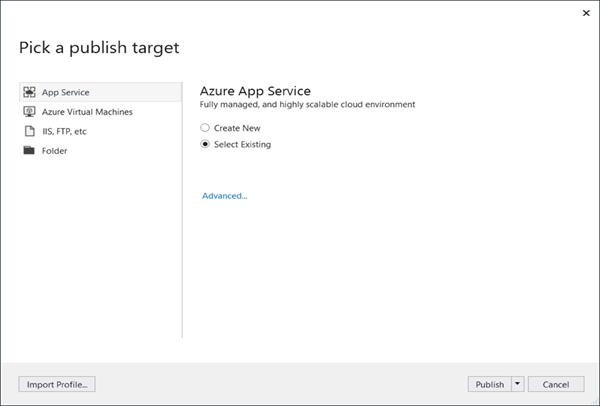Viewport: 600px width, 406px height.
Task: Click the App Service icon in sidebar
Action: (x=29, y=92)
